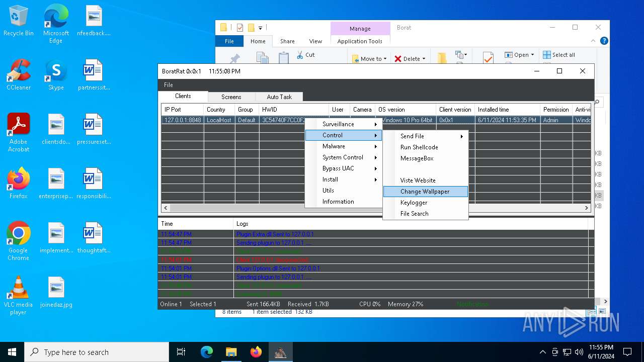Open the notification center icon
Image resolution: width=644 pixels, height=362 pixels.
click(x=627, y=352)
